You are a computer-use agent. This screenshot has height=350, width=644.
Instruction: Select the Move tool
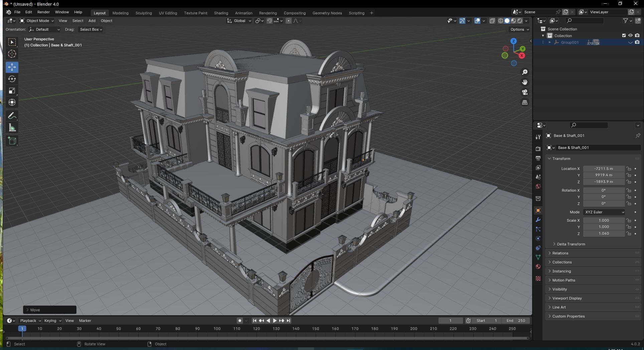pyautogui.click(x=12, y=67)
